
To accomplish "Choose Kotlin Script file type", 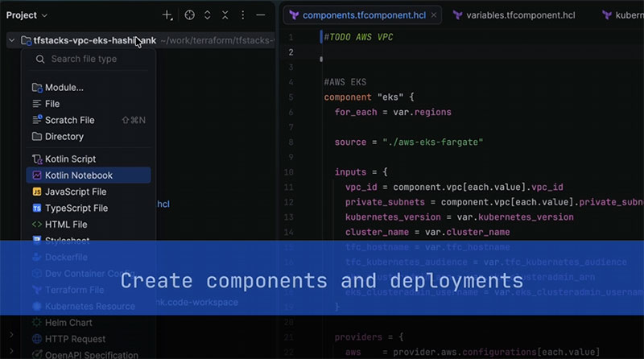I will point(70,159).
